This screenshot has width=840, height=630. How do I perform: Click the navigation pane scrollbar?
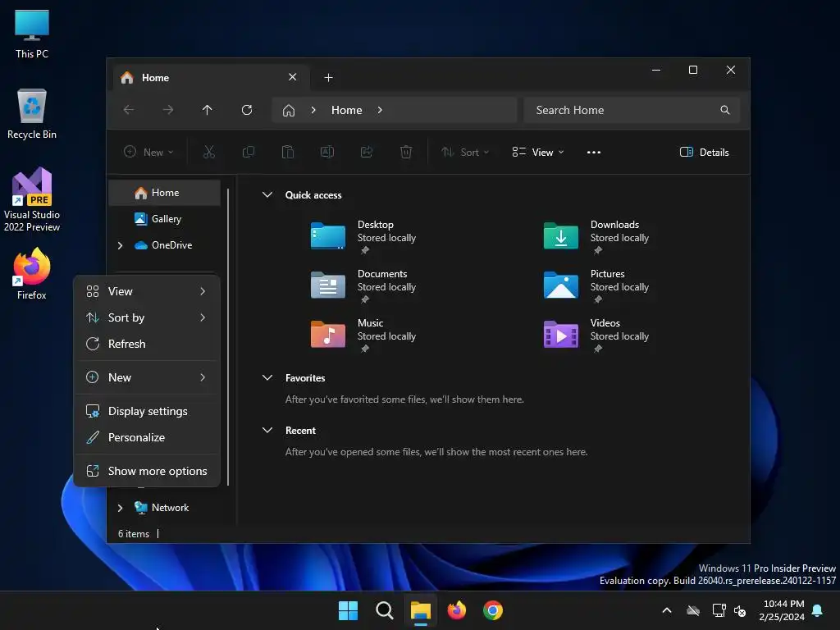[228, 337]
